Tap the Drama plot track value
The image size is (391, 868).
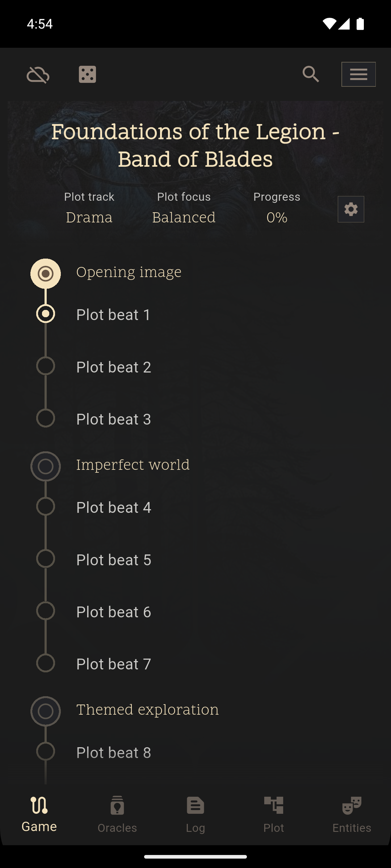89,217
